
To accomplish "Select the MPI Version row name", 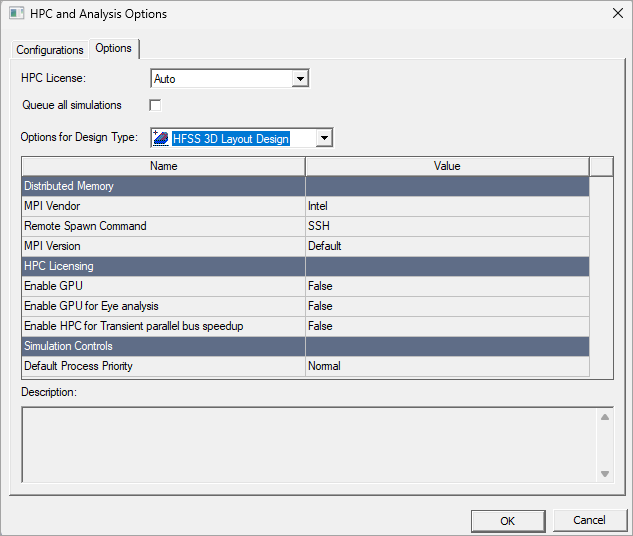I will tap(163, 246).
